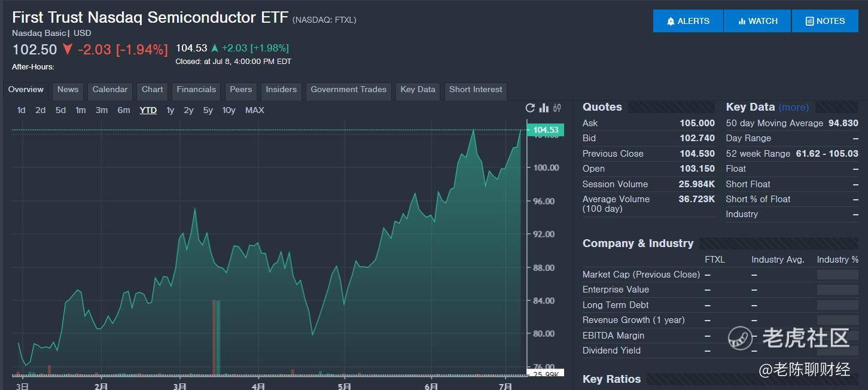The height and width of the screenshot is (390, 868).
Task: Click the WATCH button
Action: click(757, 21)
